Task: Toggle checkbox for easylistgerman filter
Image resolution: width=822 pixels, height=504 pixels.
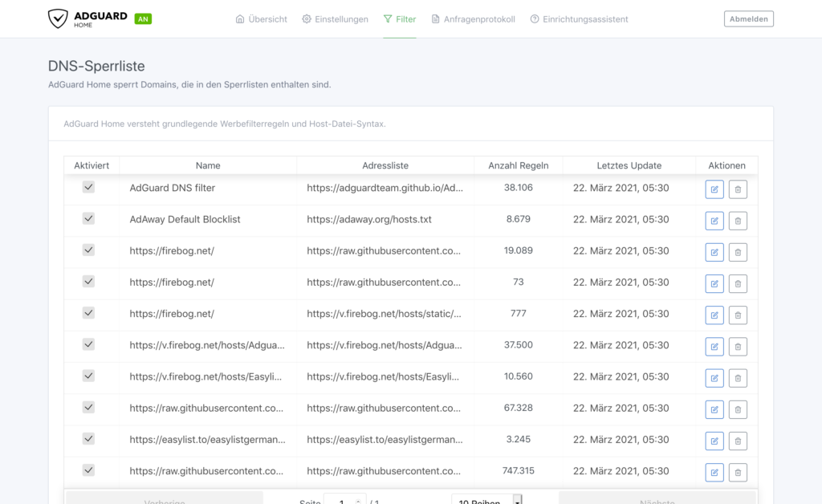Action: click(88, 438)
